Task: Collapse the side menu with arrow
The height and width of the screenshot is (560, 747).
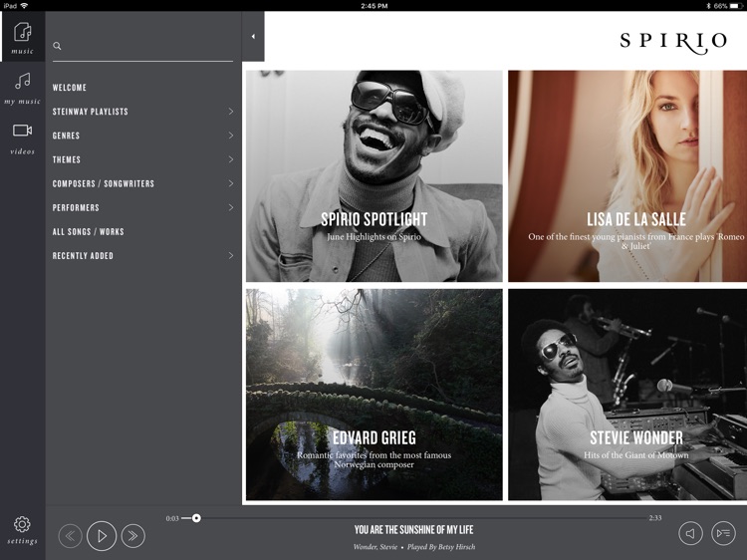Action: click(253, 36)
